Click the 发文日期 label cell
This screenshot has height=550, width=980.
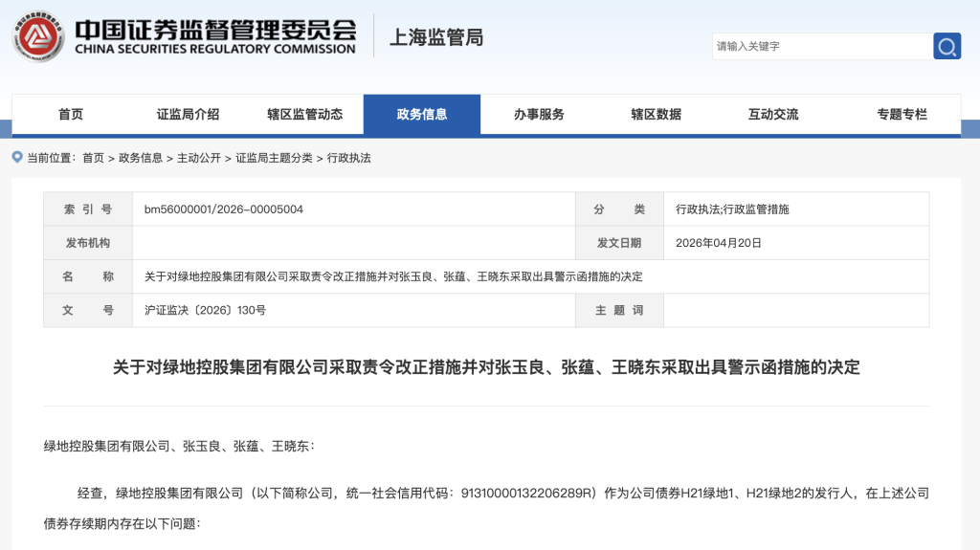pyautogui.click(x=619, y=243)
